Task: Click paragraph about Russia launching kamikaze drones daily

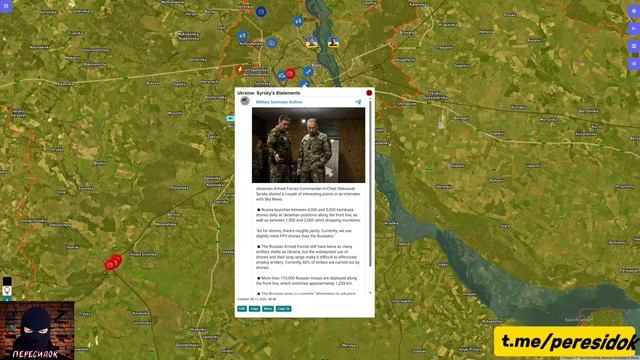Action: pos(308,215)
